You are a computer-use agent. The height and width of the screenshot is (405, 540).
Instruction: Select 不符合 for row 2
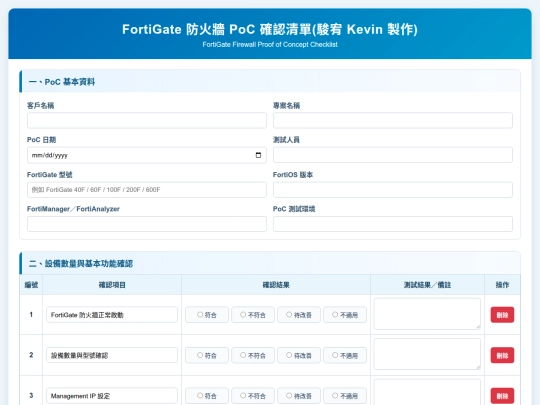[x=253, y=355]
